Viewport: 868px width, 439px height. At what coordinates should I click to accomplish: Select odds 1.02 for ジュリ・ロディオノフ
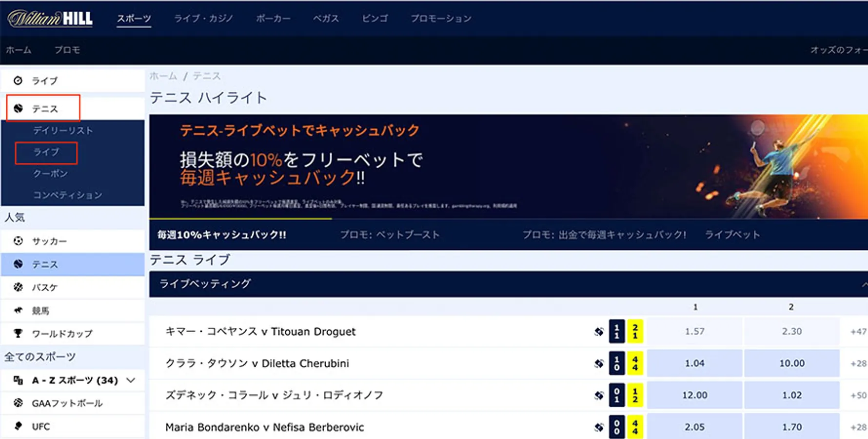click(x=792, y=395)
